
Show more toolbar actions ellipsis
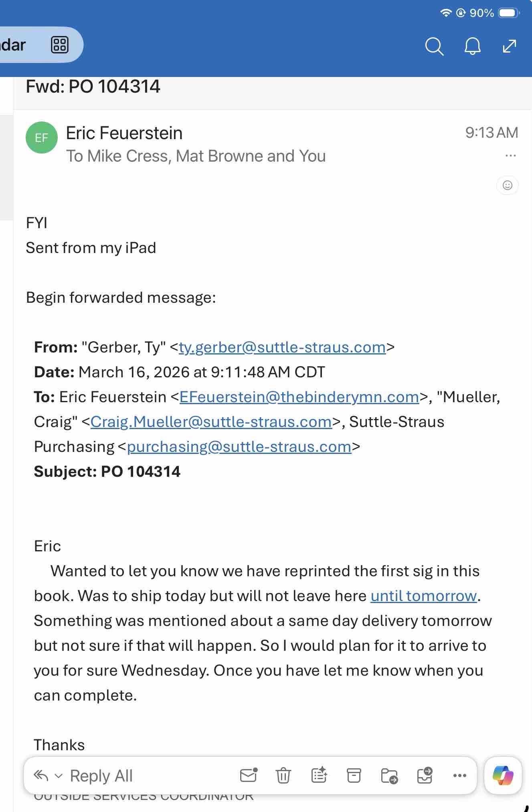459,776
